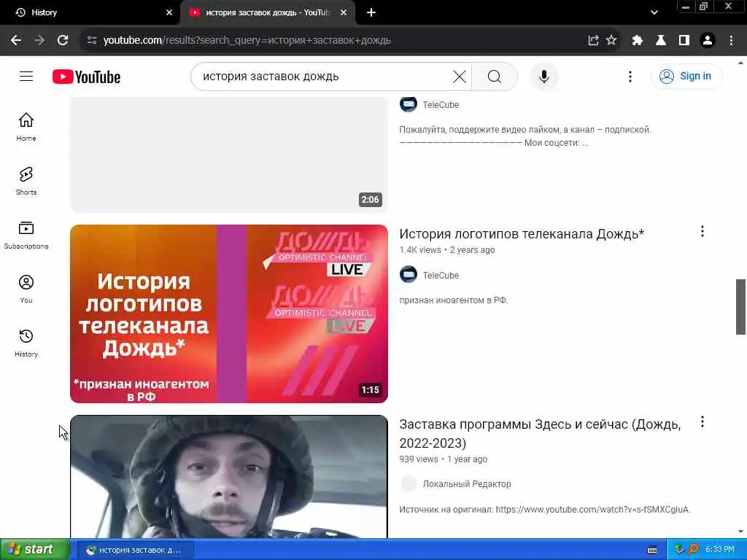
Task: Click the Sign in button
Action: [686, 76]
